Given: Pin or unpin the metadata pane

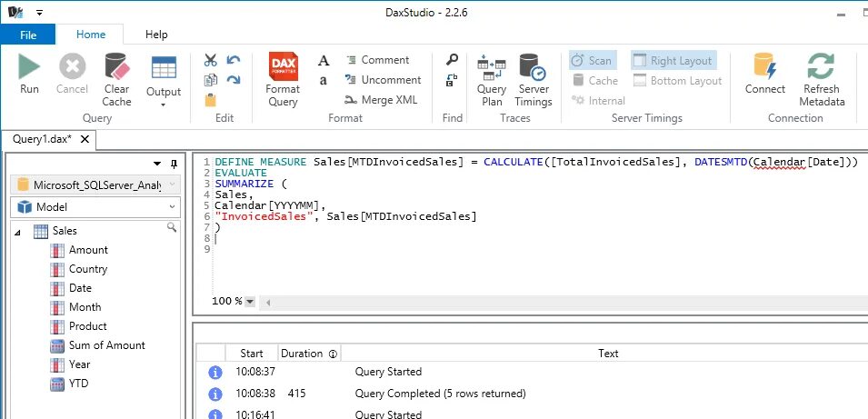Looking at the screenshot, I should [x=174, y=164].
